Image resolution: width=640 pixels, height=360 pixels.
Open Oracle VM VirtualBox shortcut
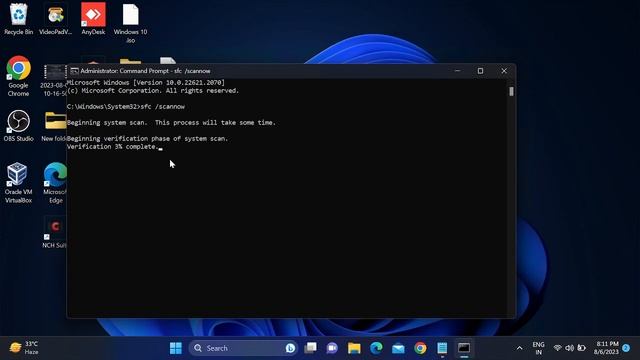coord(18,183)
